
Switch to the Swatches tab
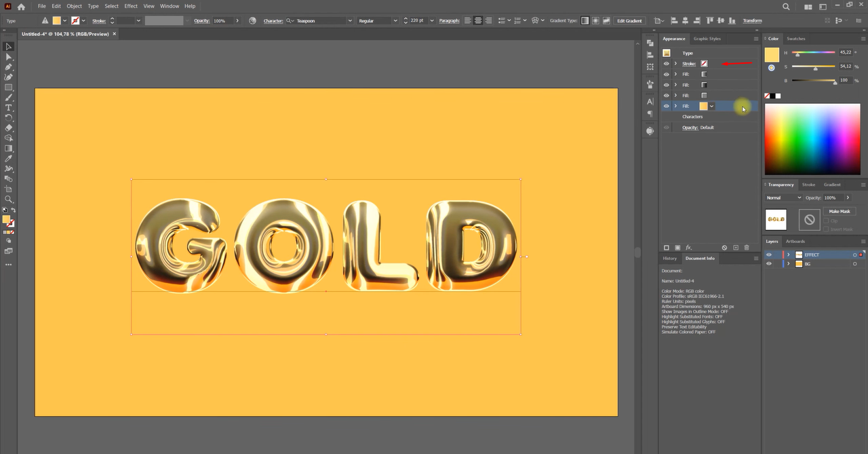tap(796, 39)
